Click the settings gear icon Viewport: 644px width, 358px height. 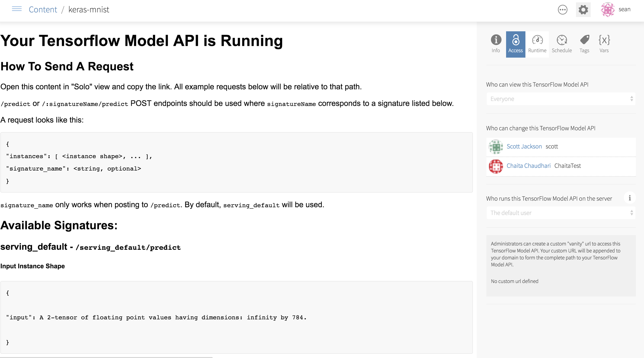(x=583, y=10)
